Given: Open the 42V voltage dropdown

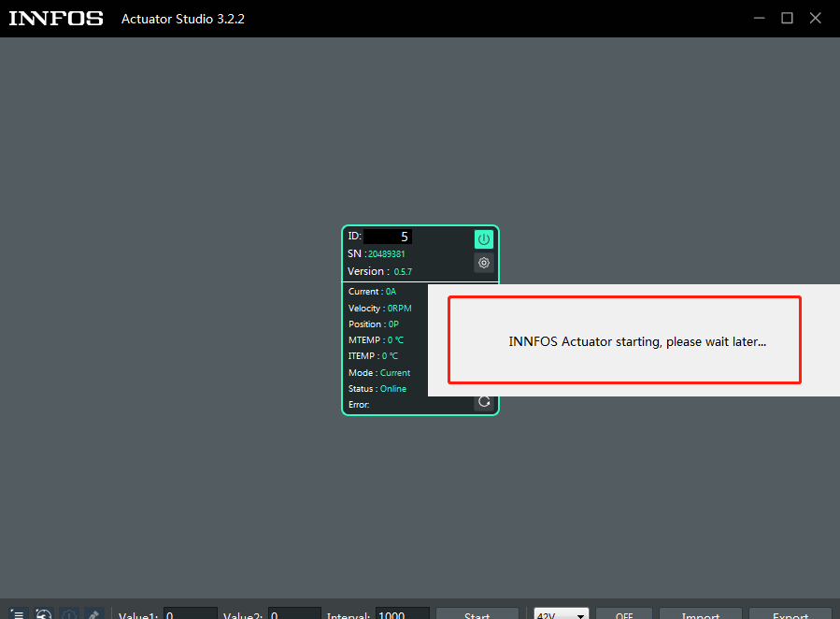Looking at the screenshot, I should click(561, 614).
